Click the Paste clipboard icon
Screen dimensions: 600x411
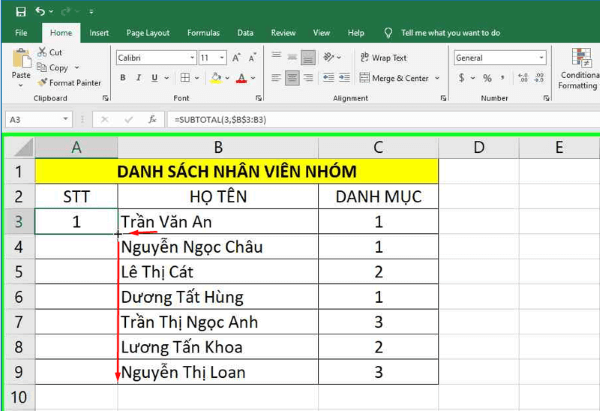pos(21,59)
